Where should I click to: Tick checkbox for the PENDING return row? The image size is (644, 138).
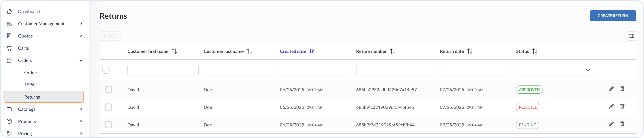point(108,125)
